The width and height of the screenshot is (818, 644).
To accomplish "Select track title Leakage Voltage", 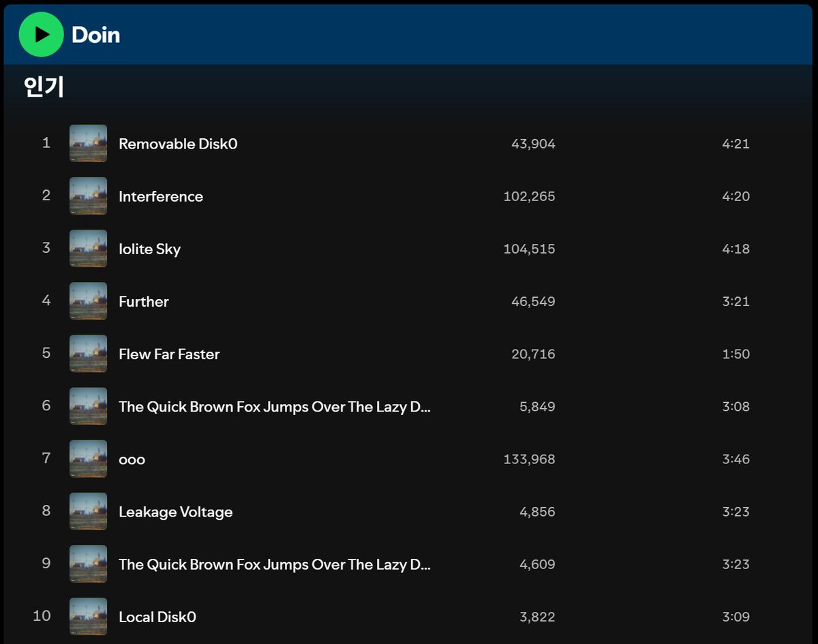I will [x=176, y=512].
